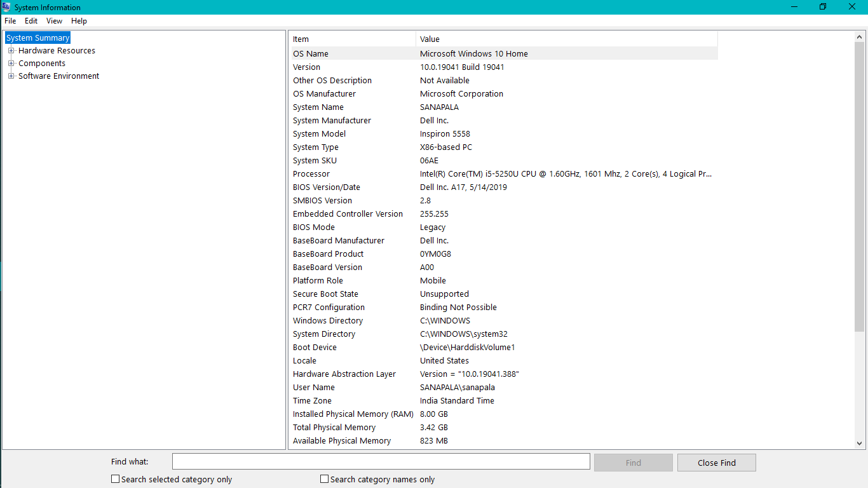Click the scrollbar down arrow in details pane

click(860, 444)
